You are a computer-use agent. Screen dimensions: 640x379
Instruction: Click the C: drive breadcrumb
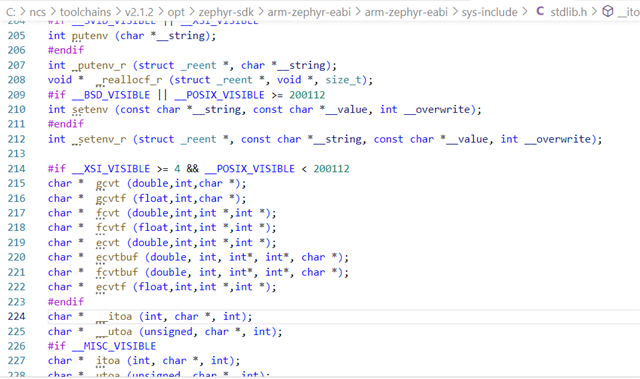[x=11, y=12]
